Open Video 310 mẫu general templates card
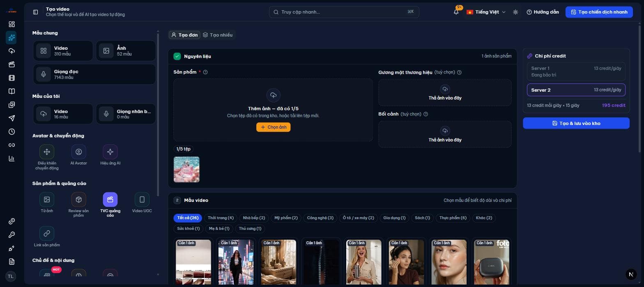 (63, 51)
